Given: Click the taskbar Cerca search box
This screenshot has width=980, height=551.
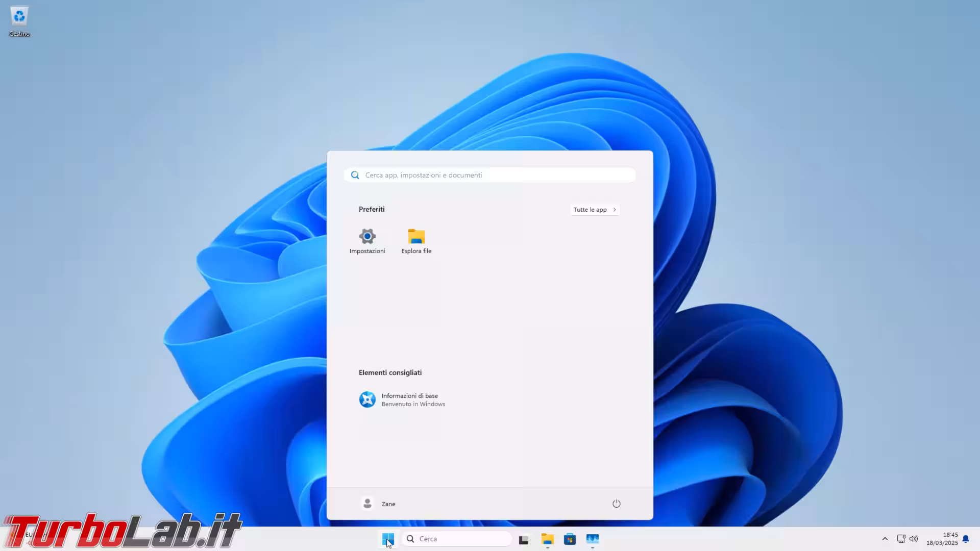Looking at the screenshot, I should (457, 539).
